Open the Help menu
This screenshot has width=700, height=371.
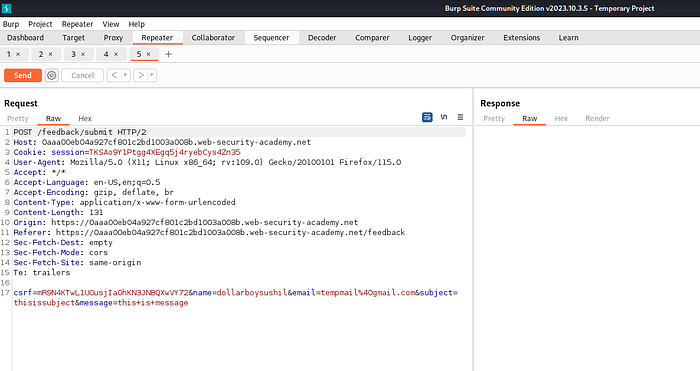(137, 24)
